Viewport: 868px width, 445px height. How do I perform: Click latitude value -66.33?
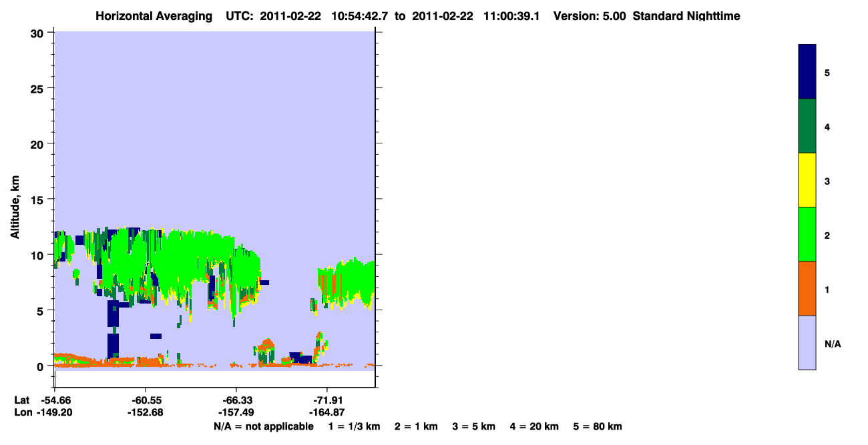[x=236, y=400]
